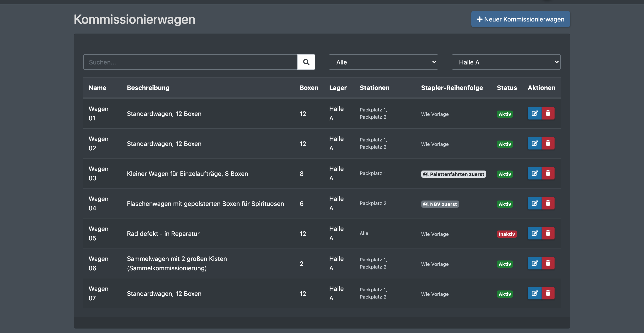Screen dimensions: 644x333
Task: Click 'Rad defekt - in Reparatur' description
Action: (163, 234)
